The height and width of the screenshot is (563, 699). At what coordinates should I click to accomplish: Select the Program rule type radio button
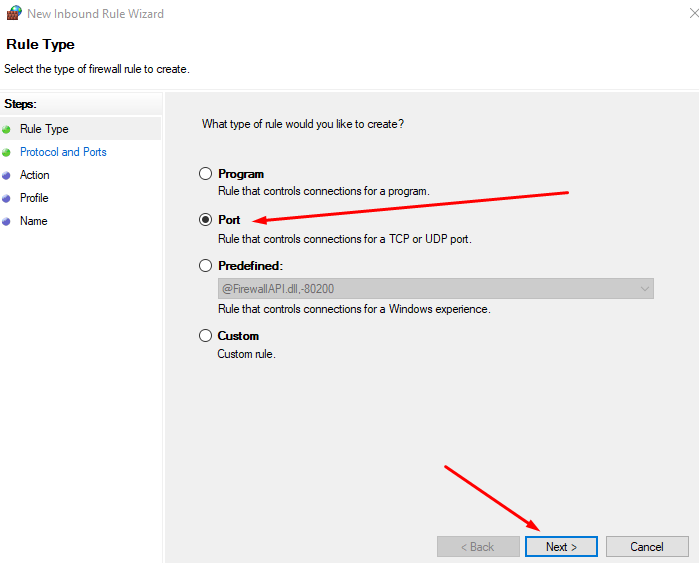(x=206, y=174)
